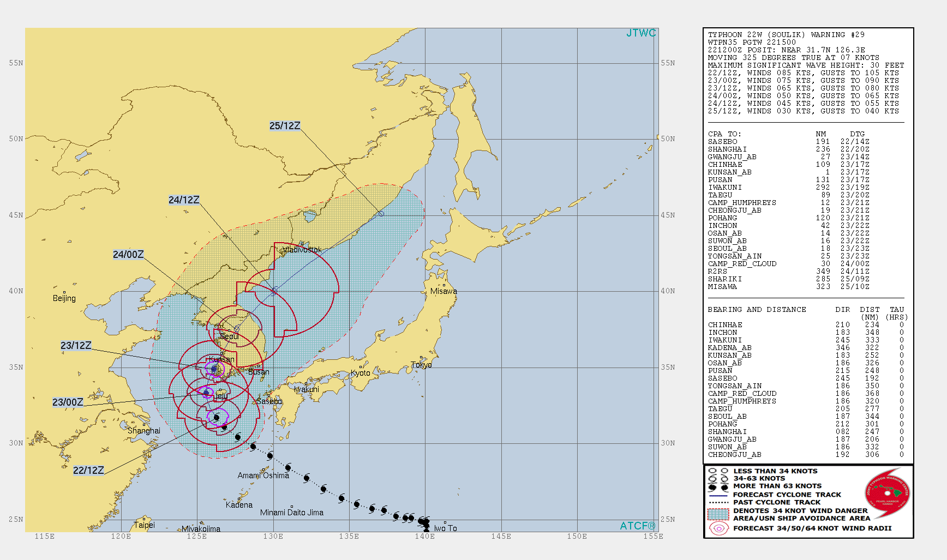Click the Tokyo label on map
Viewport: 947px width, 560px height.
422,365
